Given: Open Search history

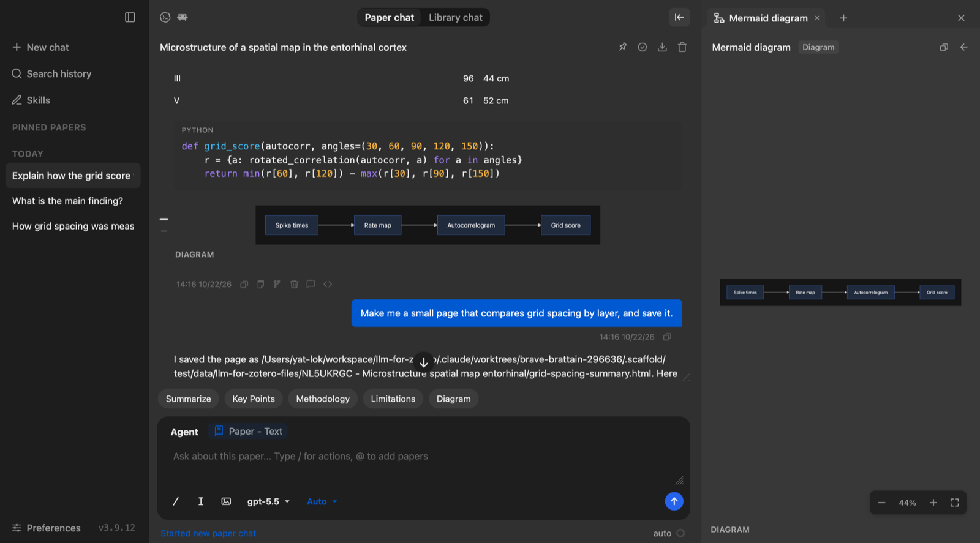Looking at the screenshot, I should click(x=51, y=73).
